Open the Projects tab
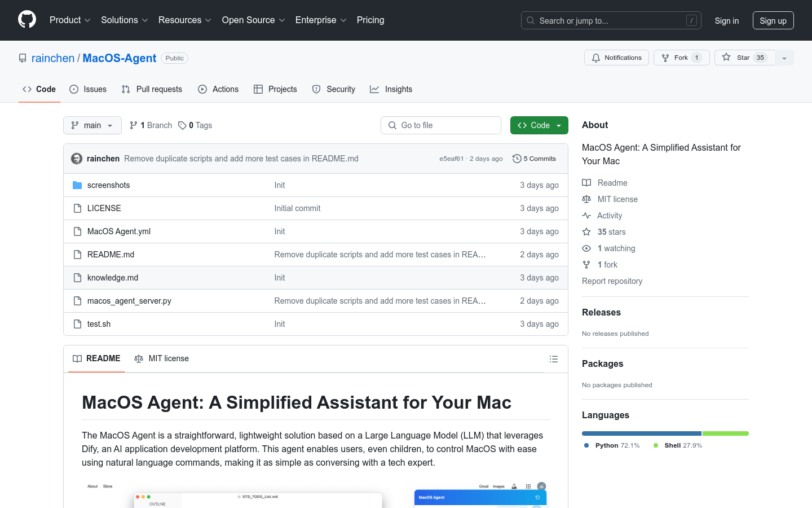 point(275,89)
